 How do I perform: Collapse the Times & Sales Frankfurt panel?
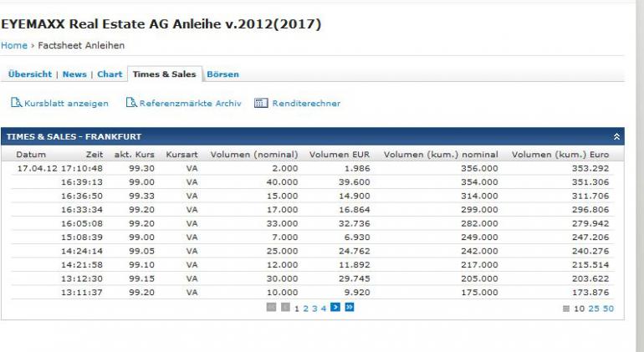click(x=616, y=137)
